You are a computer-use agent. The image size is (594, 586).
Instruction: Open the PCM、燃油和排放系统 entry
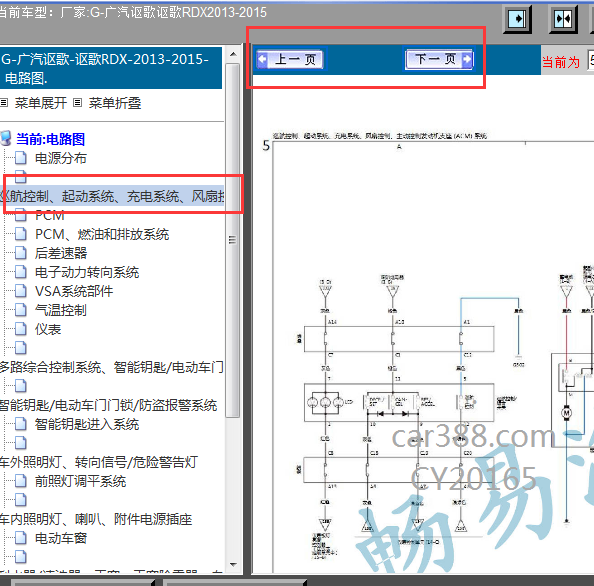point(102,234)
